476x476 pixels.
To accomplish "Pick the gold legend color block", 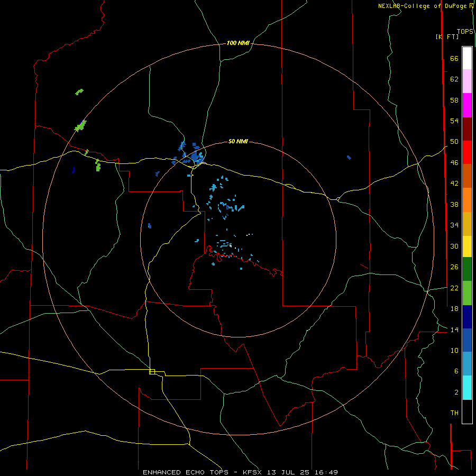I will tap(467, 224).
